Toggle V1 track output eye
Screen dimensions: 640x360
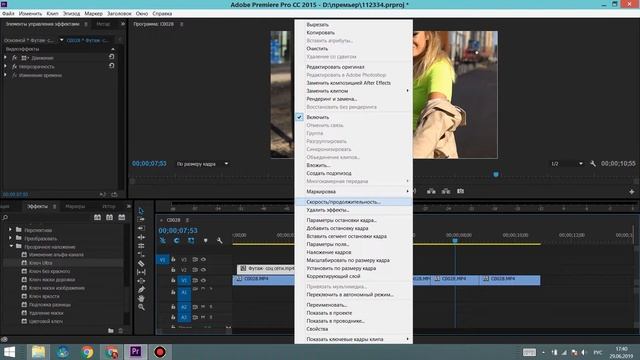click(x=203, y=280)
